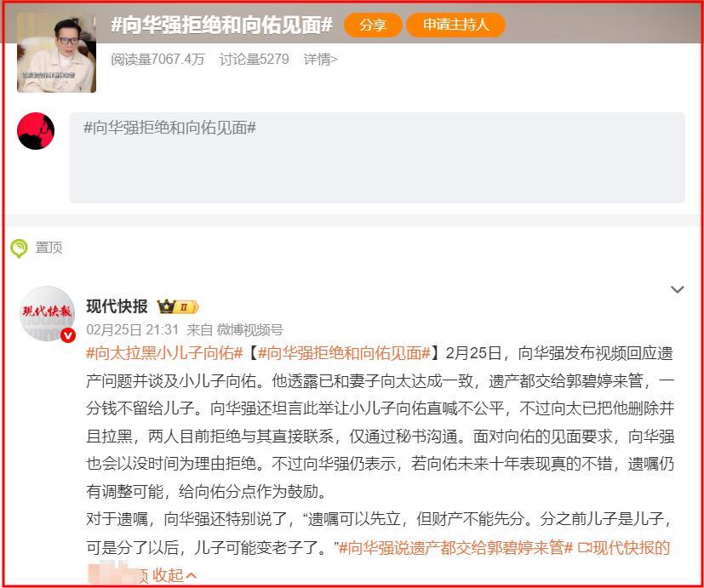Click the video link icon before 现代快报的
The image size is (704, 588).
tap(584, 548)
